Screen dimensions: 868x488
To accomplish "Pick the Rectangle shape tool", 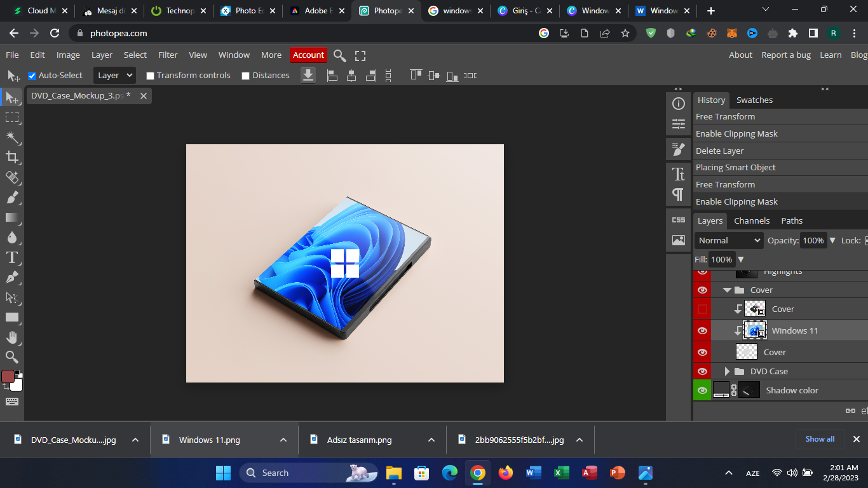I will (x=12, y=317).
